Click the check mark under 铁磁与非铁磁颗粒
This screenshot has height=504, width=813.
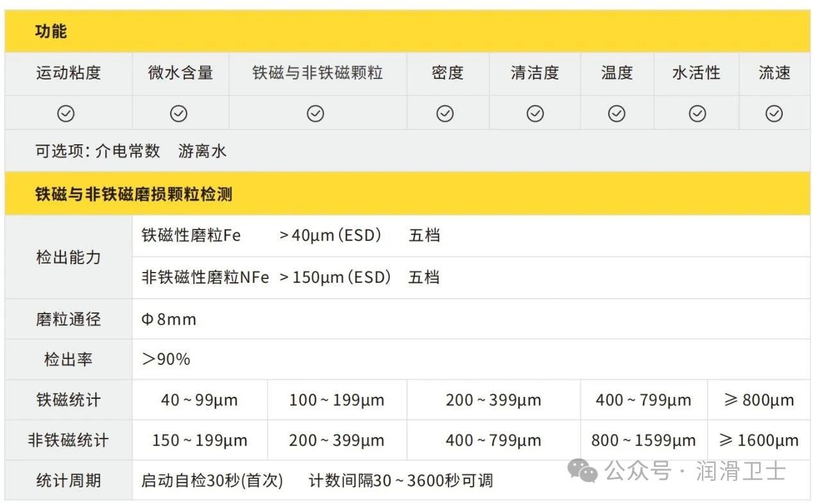point(315,113)
